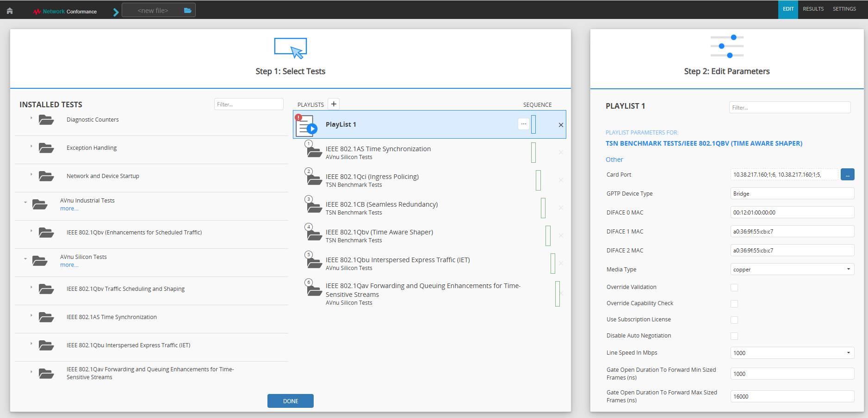868x418 pixels.
Task: Collapse AVnu Industrial Tests arrow
Action: coord(25,203)
